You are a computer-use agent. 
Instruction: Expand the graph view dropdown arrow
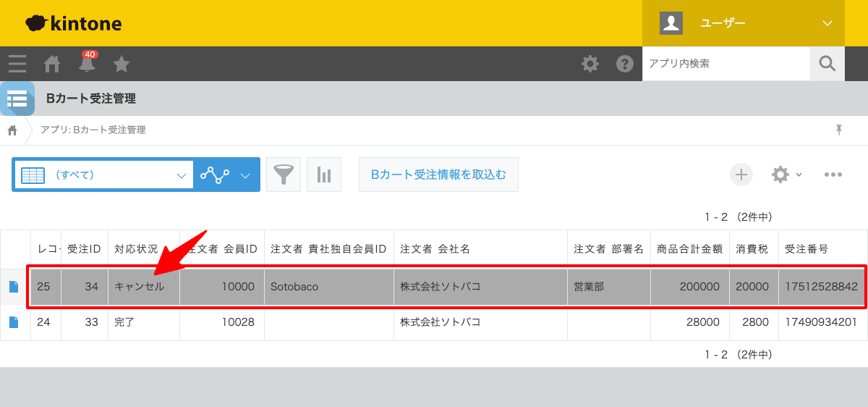[x=245, y=175]
